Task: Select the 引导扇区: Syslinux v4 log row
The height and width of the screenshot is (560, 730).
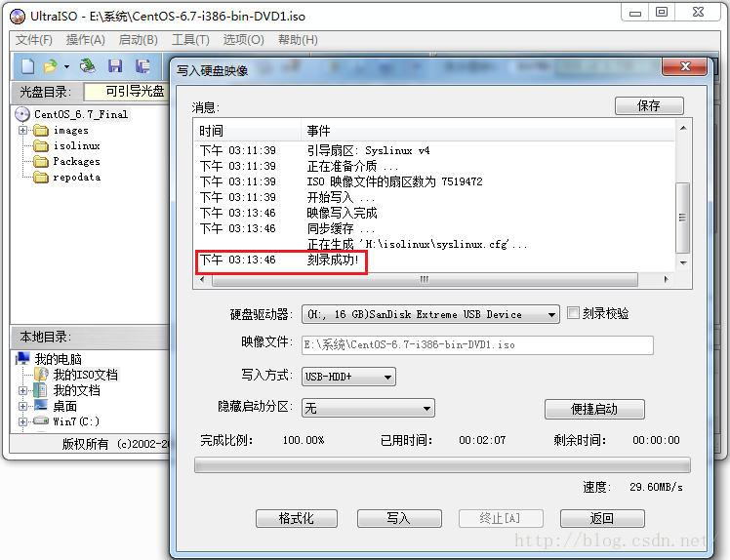Action: click(x=368, y=151)
